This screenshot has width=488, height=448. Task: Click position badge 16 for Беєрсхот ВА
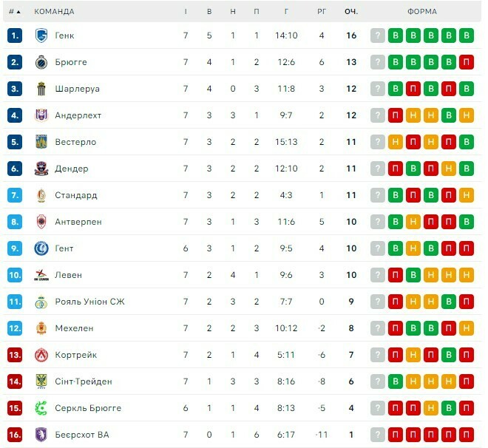click(15, 435)
